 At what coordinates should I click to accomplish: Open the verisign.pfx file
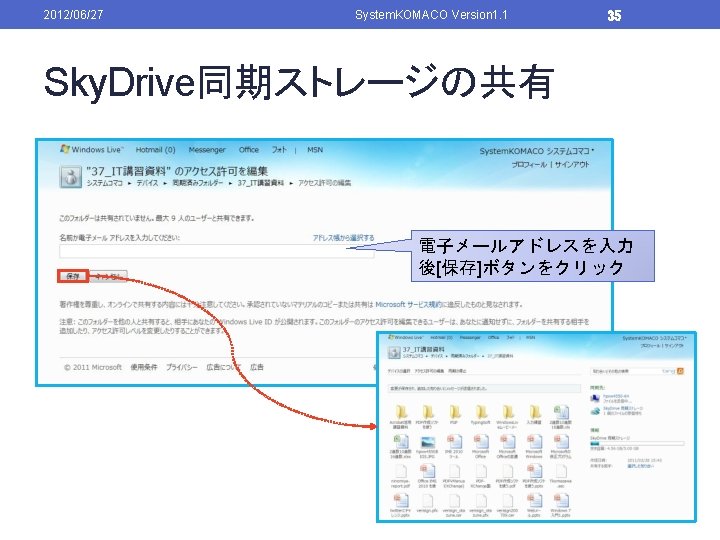(427, 503)
